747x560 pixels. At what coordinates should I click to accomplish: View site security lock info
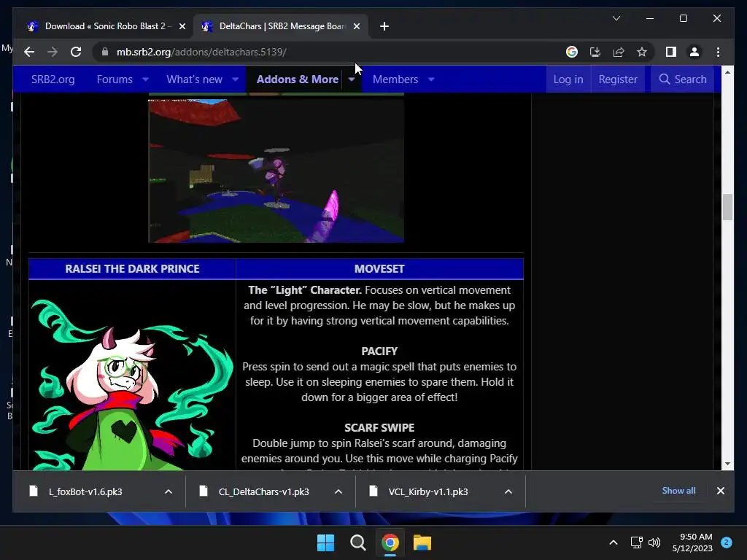click(x=105, y=52)
